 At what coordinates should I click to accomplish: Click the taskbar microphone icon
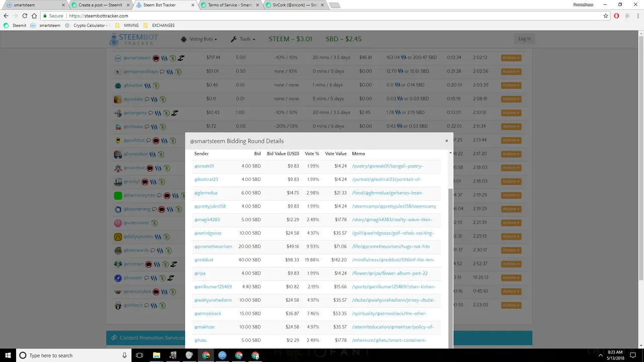click(125, 355)
